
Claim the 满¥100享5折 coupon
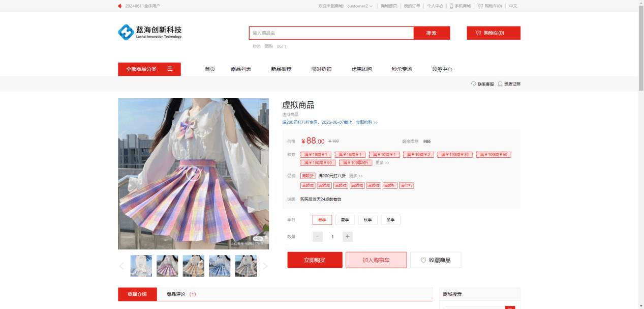pos(356,163)
